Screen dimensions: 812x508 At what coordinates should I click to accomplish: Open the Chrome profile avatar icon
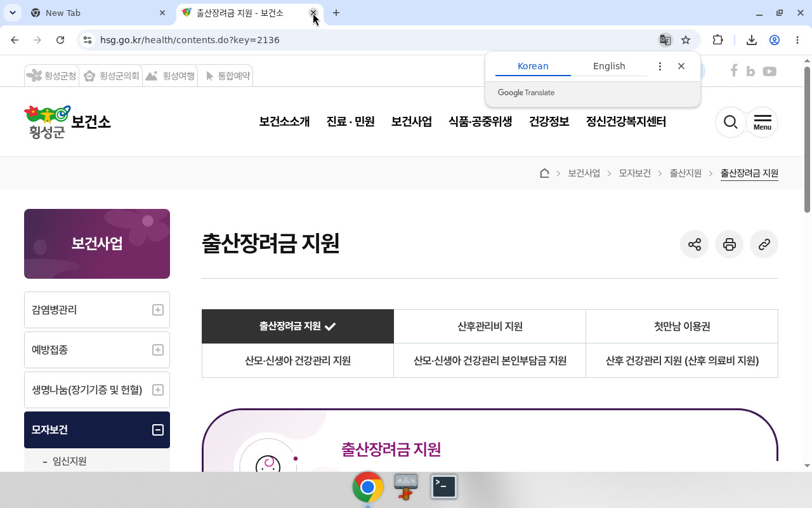pos(775,40)
